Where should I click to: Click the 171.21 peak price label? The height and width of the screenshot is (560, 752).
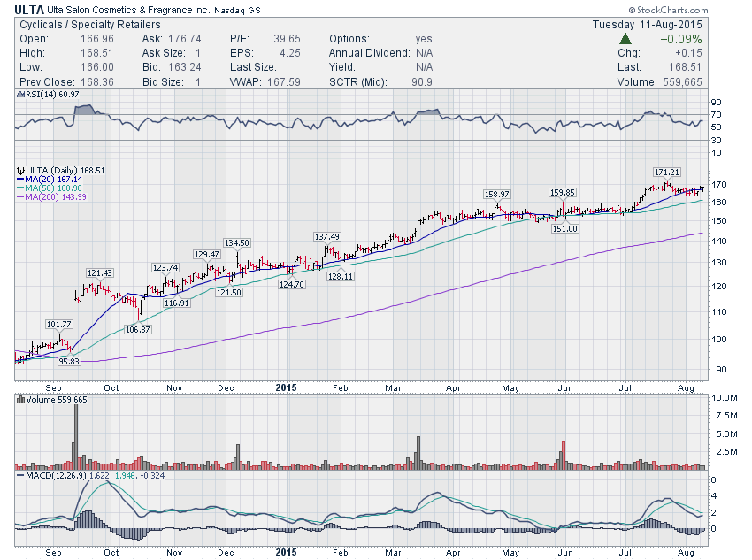667,173
